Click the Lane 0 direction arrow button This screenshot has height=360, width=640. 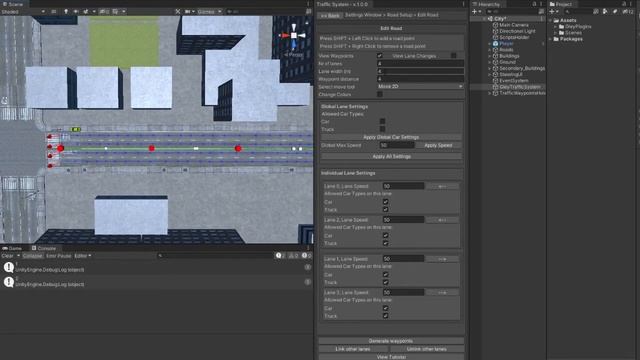(x=442, y=186)
